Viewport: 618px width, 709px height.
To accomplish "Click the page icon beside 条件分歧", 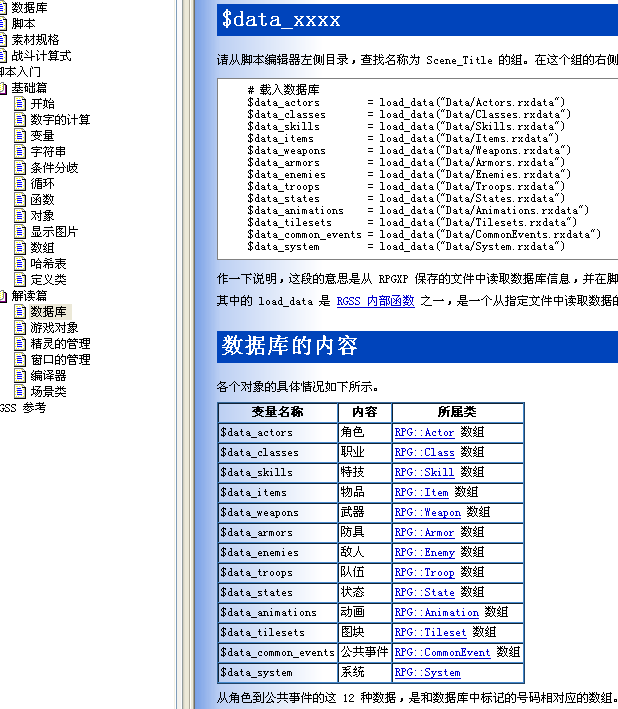I will click(20, 168).
